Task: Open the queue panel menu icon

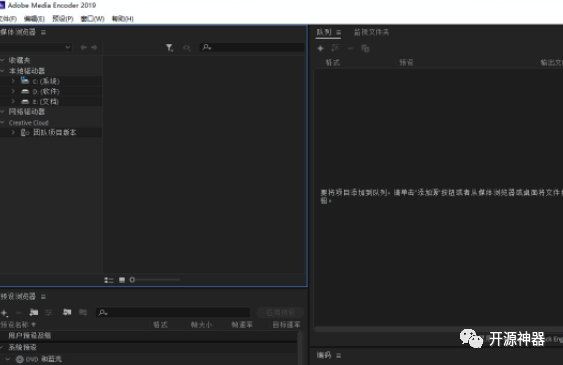Action: [339, 32]
